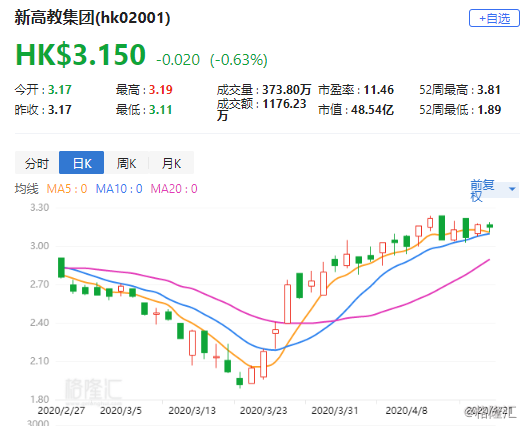Screen dimensions: 524x426
Task: Click the MA10 : 0 indicator label
Action: coord(119,189)
